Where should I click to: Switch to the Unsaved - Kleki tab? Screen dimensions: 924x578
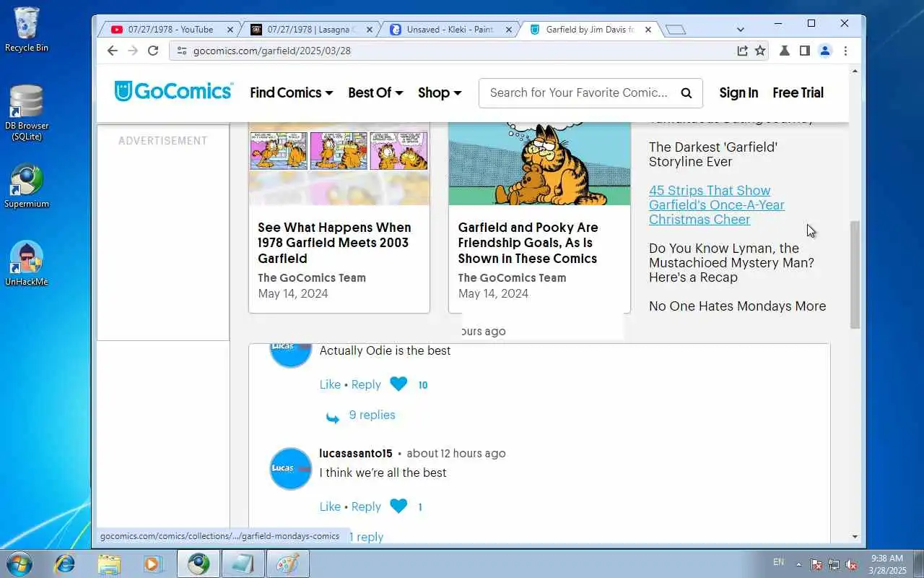pyautogui.click(x=450, y=30)
